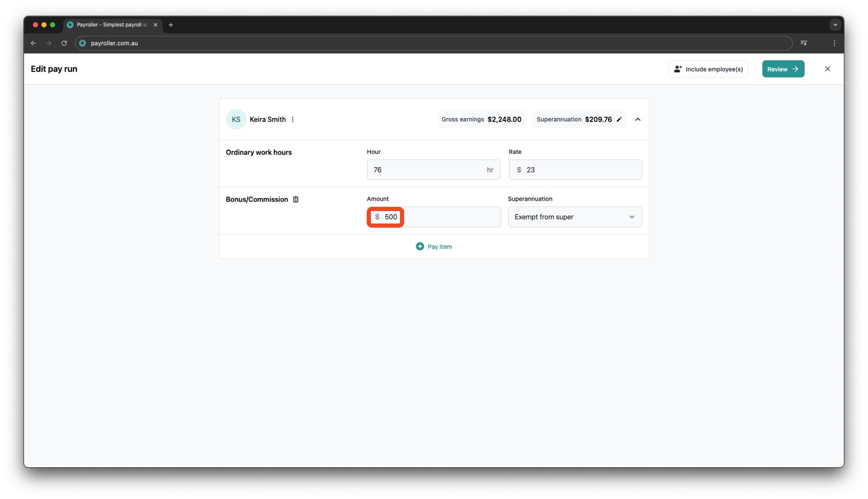
Task: Select the Hour field showing 76
Action: pos(433,169)
